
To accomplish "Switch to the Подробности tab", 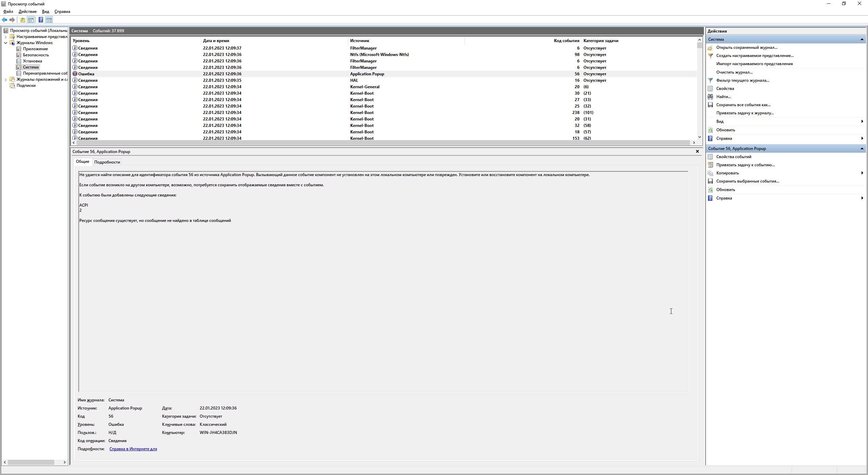I will pos(107,162).
